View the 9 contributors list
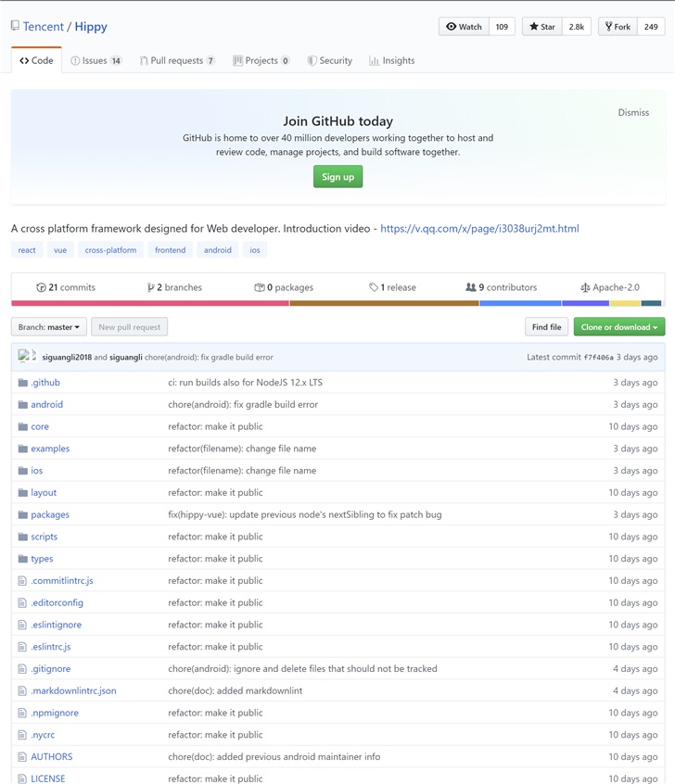The height and width of the screenshot is (784, 675). click(x=502, y=287)
